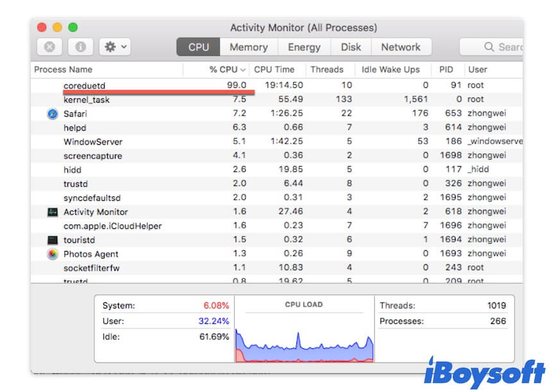Select the coreduetd process row

coord(277,85)
